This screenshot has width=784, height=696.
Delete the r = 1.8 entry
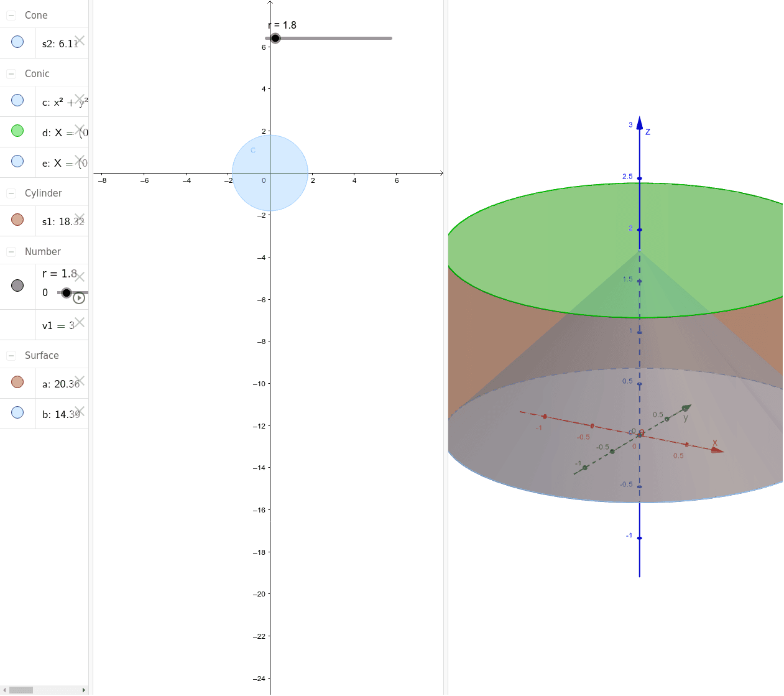[x=80, y=277]
